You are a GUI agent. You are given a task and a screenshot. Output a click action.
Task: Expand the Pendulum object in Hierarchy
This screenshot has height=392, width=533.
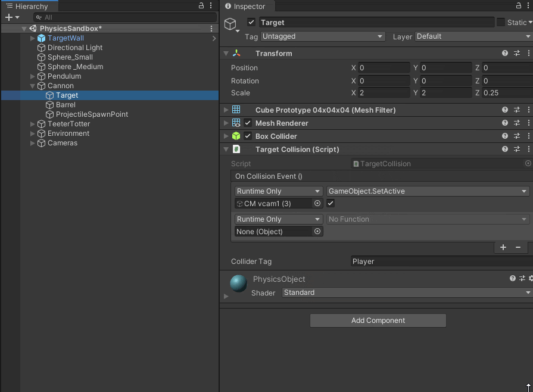[33, 76]
